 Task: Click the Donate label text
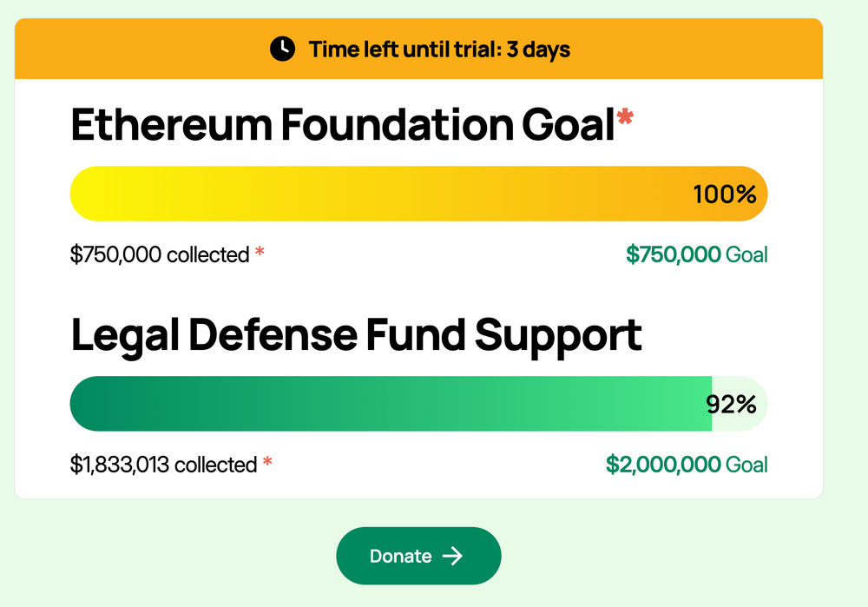click(401, 556)
